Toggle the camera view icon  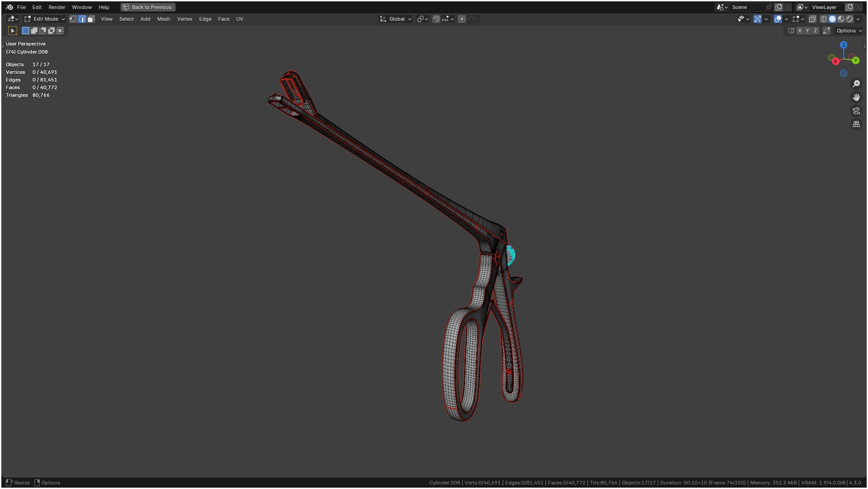[x=856, y=111]
